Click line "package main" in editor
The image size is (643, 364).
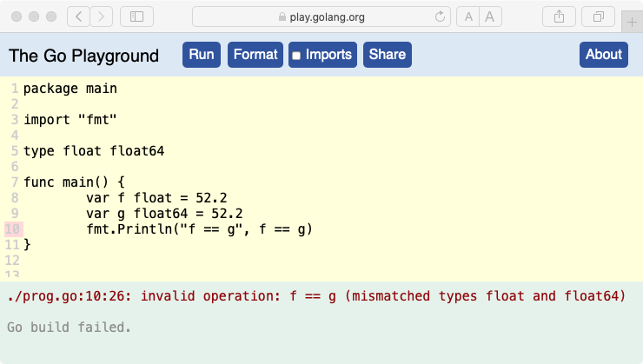click(70, 89)
